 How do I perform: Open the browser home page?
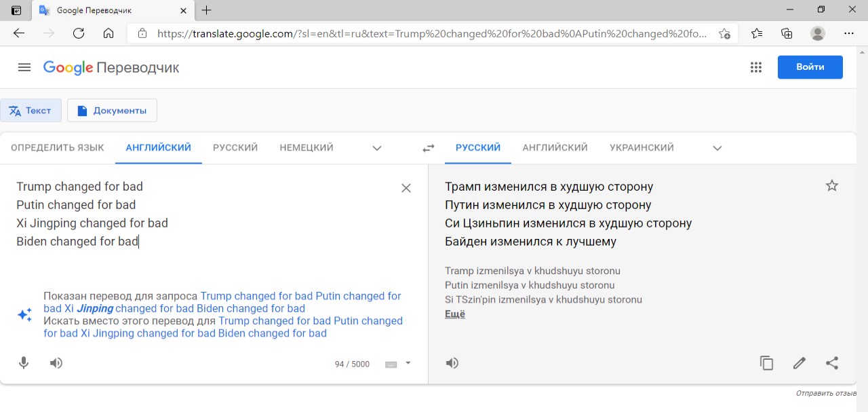pos(108,33)
